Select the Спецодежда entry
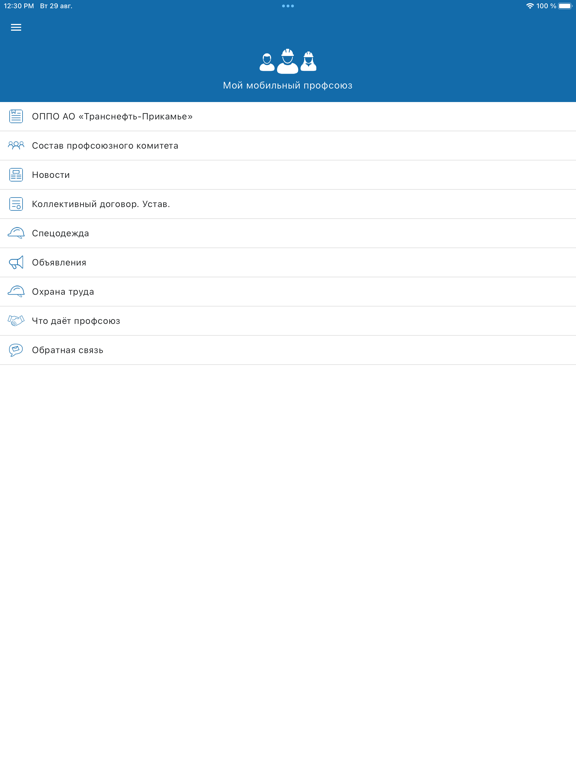The image size is (576, 768). coord(288,233)
